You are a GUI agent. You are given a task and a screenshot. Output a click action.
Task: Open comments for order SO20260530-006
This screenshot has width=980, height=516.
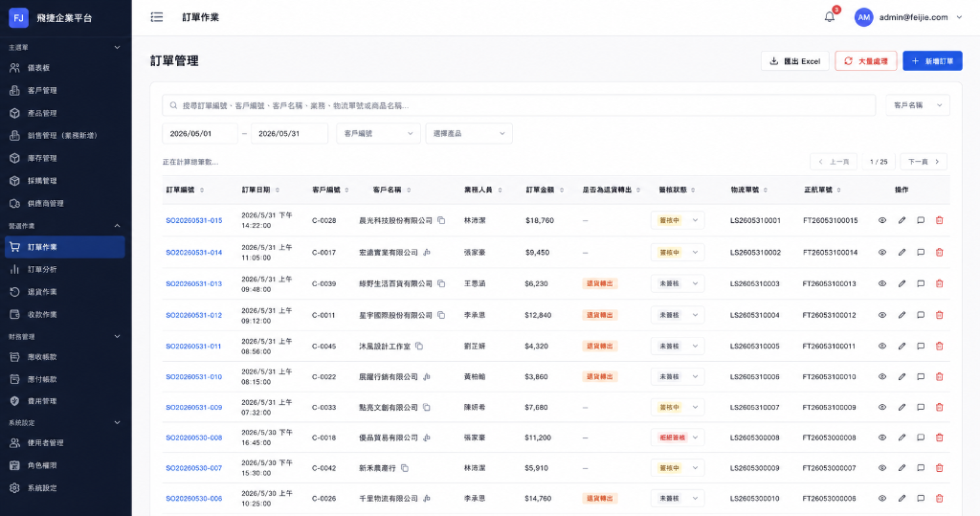click(921, 499)
